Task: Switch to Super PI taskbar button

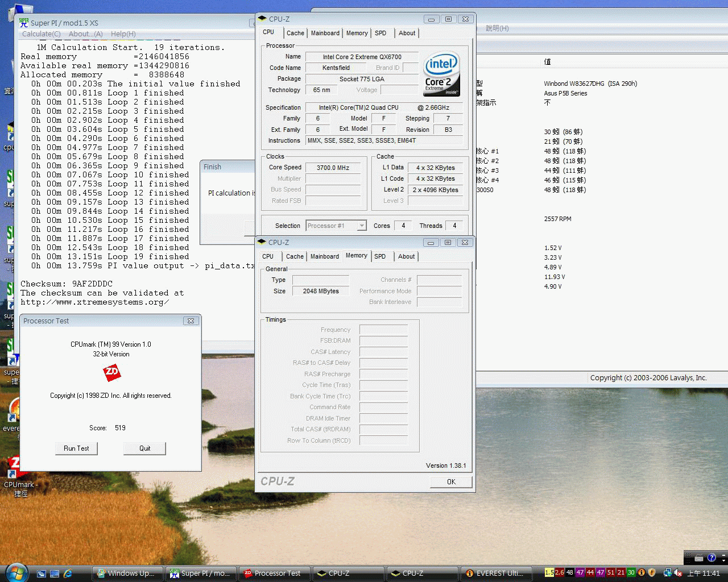Action: [x=201, y=573]
